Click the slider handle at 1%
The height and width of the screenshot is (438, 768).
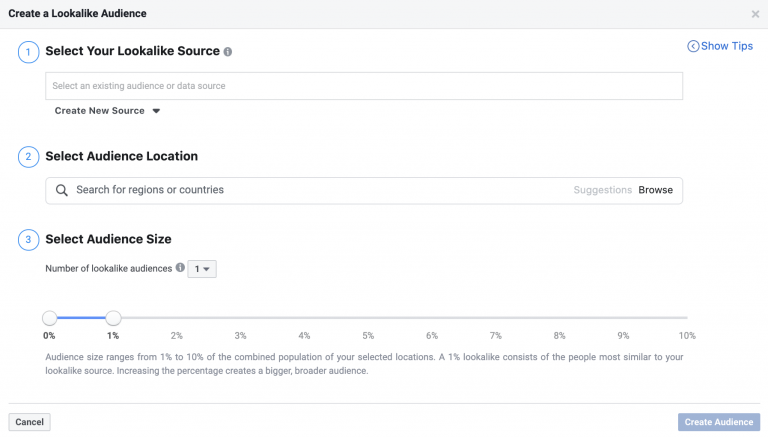[x=113, y=318]
